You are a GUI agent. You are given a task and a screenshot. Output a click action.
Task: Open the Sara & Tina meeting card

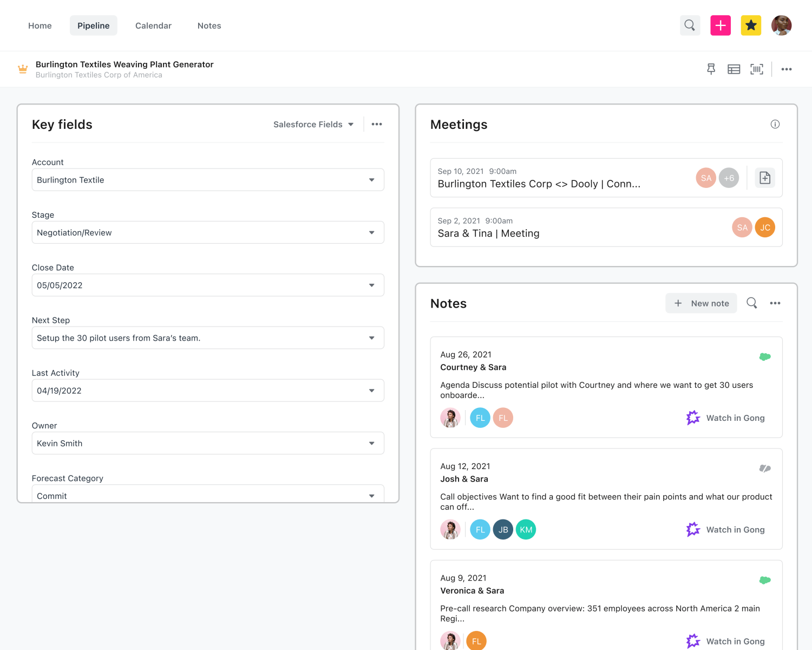click(x=606, y=227)
